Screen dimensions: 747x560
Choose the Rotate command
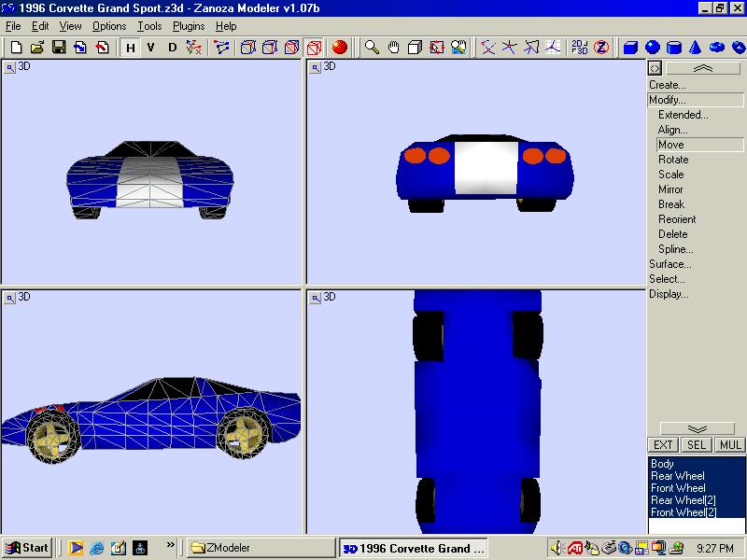coord(673,160)
